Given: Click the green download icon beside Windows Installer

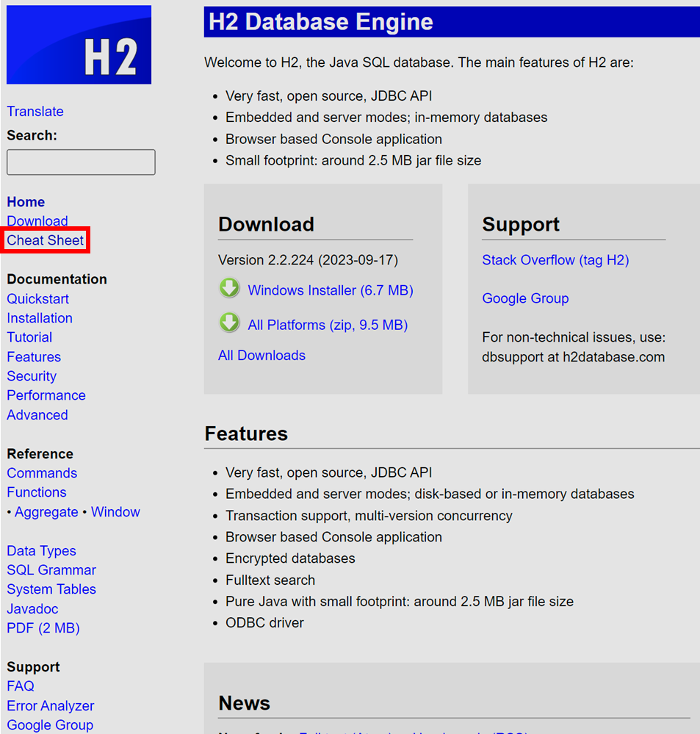Looking at the screenshot, I should click(x=229, y=288).
